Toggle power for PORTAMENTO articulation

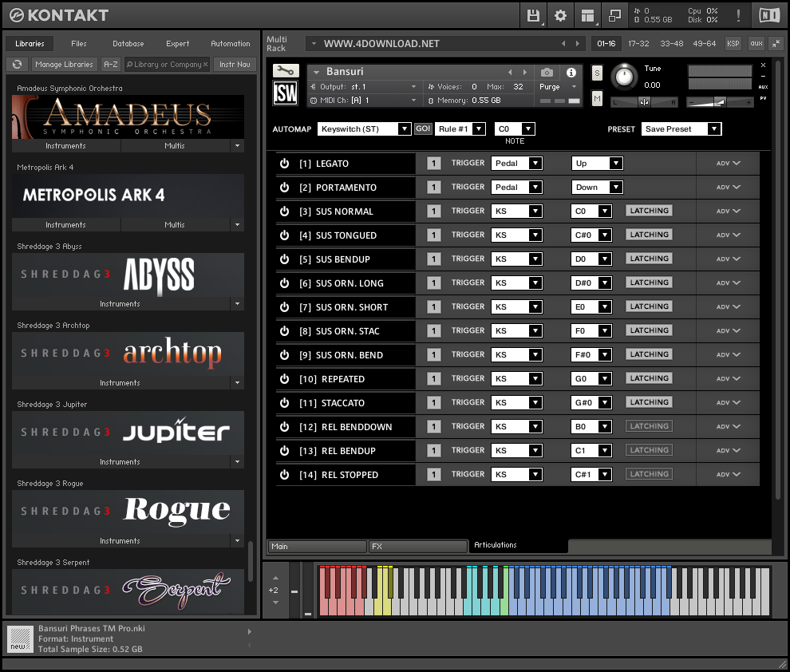[285, 188]
